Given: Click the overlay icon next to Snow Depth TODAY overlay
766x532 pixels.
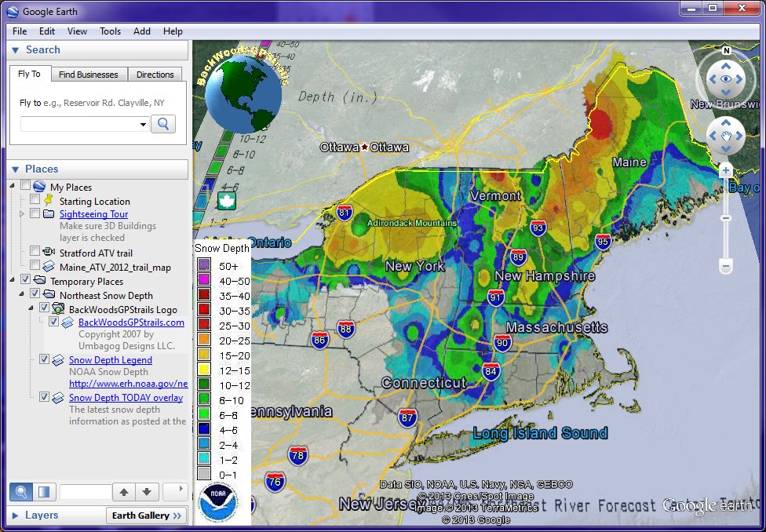Looking at the screenshot, I should [58, 398].
